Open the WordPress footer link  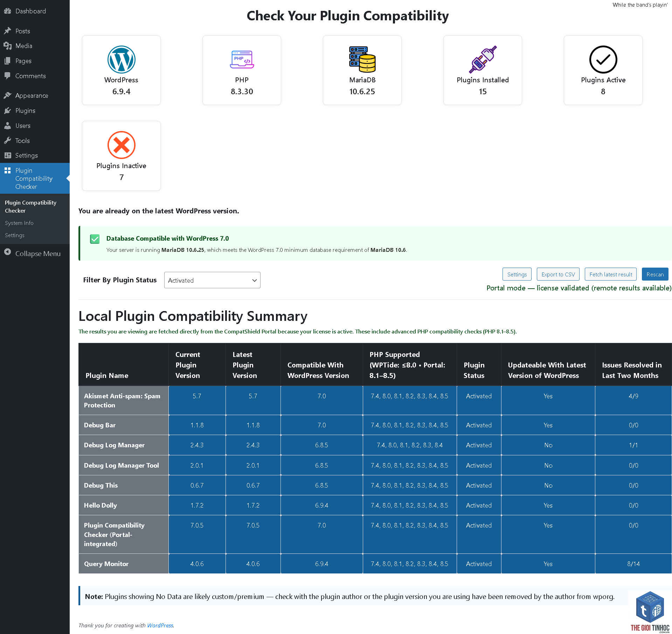tap(160, 625)
